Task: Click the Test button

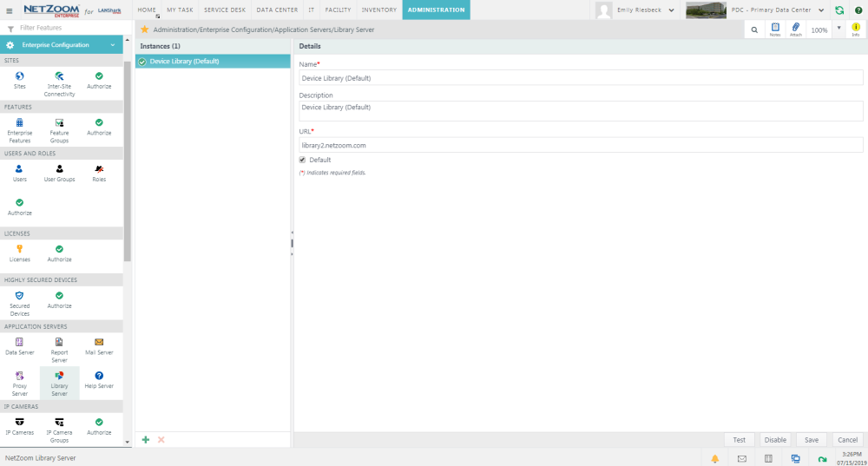Action: pyautogui.click(x=739, y=439)
